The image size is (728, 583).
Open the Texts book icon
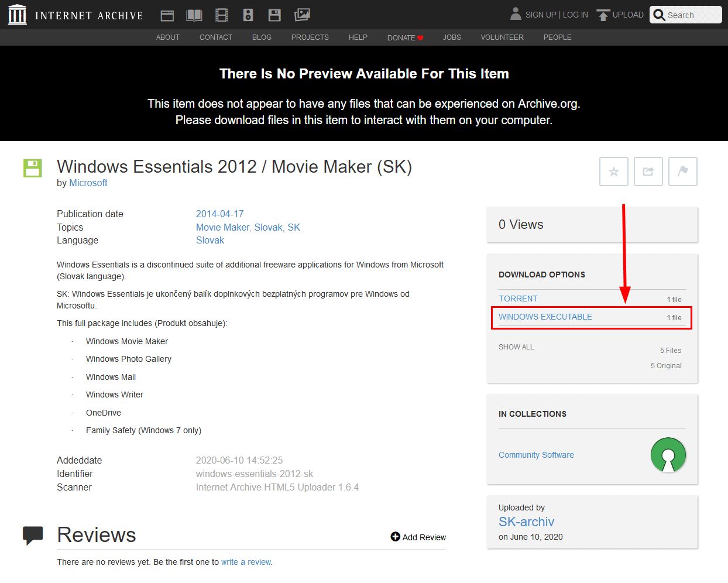point(194,15)
